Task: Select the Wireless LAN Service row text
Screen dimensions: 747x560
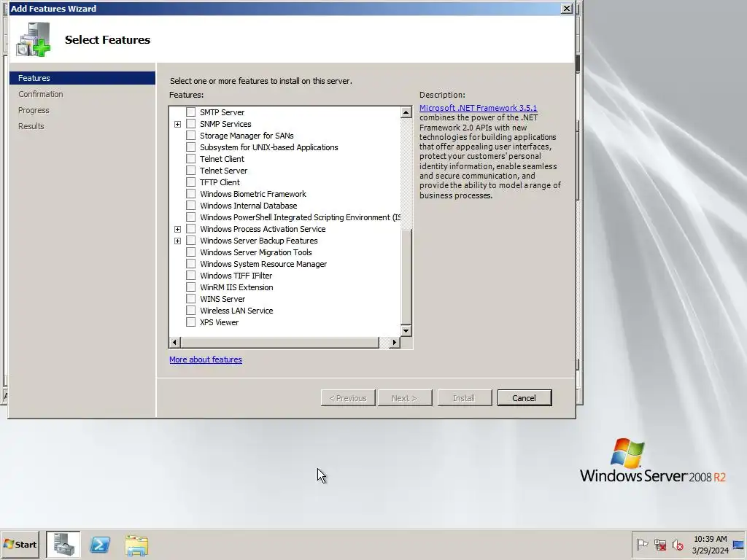Action: (x=236, y=311)
